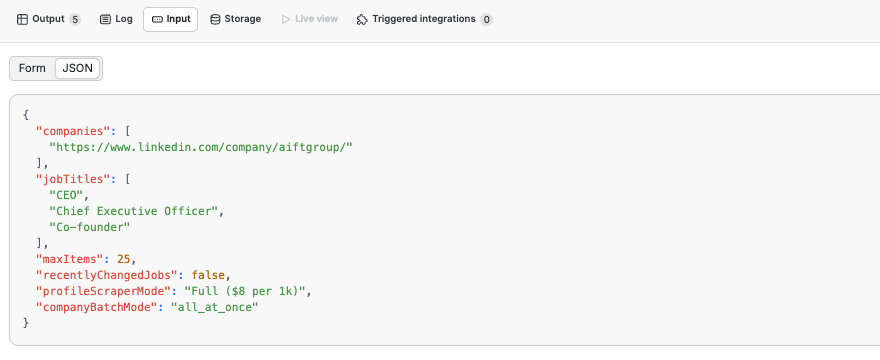Click the Storage database icon
The width and height of the screenshot is (880, 360).
tap(215, 19)
